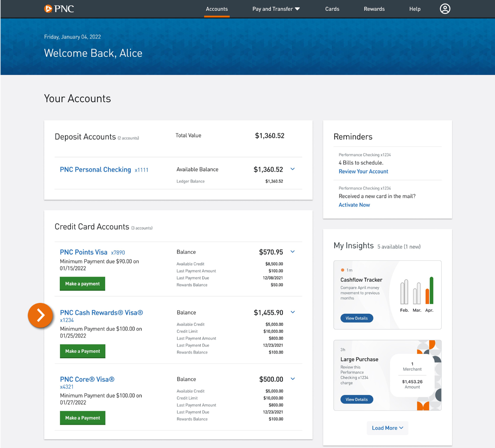Screen dimensions: 495x448
Task: Click PNC Core Visa balance $500.00
Action: point(271,379)
